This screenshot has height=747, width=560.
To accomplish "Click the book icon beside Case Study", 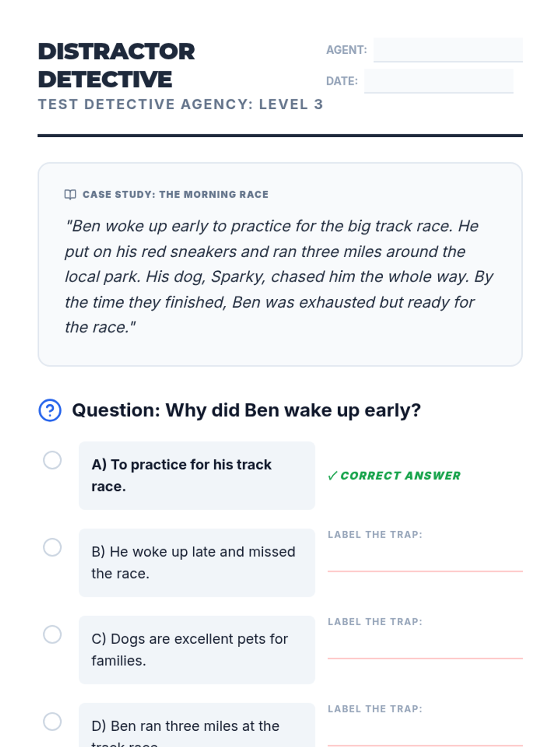I will (x=70, y=195).
